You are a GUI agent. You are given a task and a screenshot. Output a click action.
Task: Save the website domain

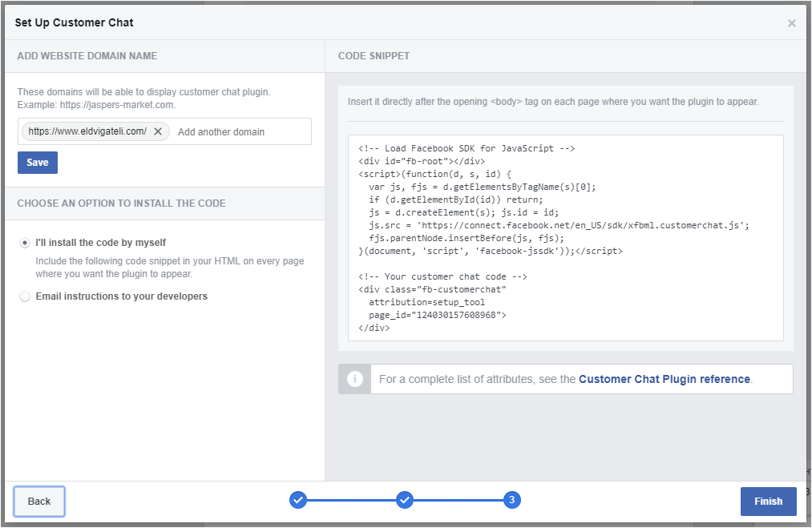tap(37, 162)
